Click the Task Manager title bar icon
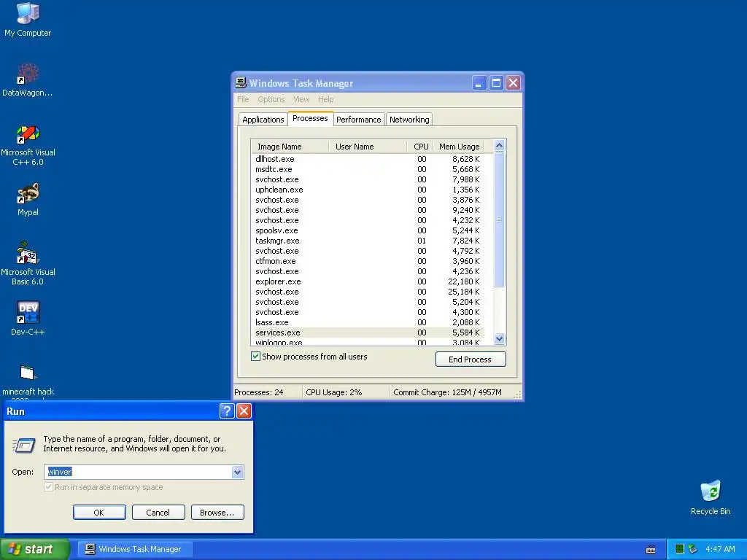Image resolution: width=747 pixels, height=560 pixels. 241,83
